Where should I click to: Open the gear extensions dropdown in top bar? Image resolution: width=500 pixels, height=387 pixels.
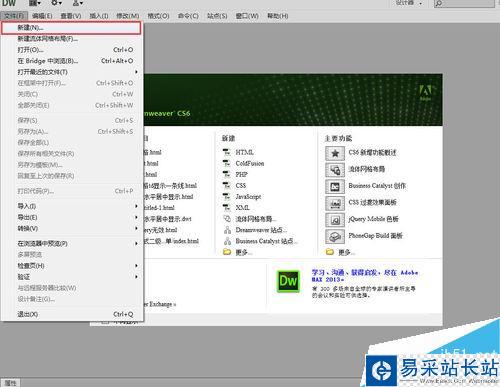pos(56,3)
